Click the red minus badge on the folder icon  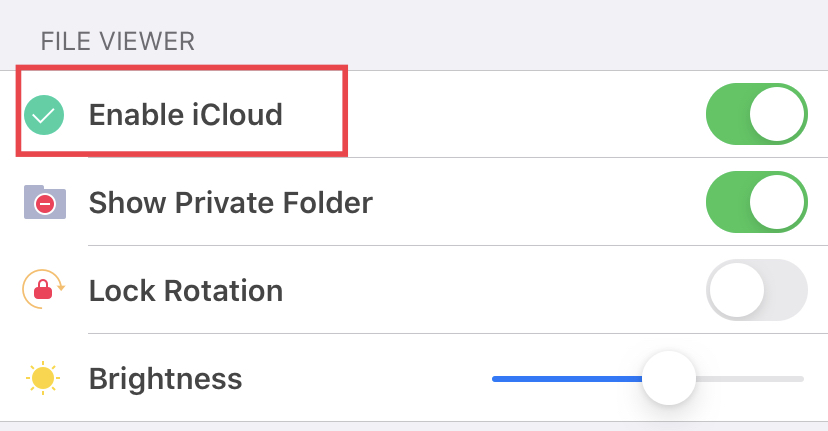(45, 203)
